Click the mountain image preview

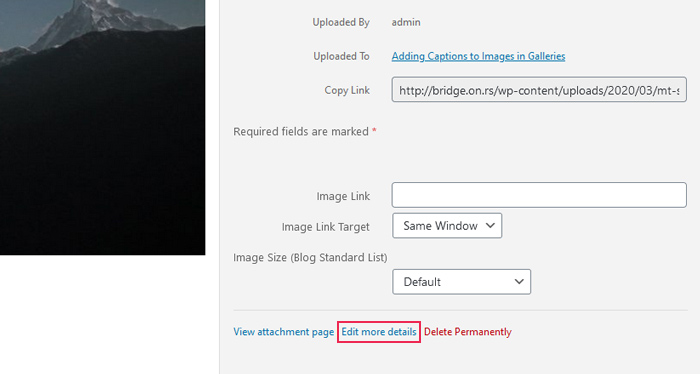[x=102, y=127]
